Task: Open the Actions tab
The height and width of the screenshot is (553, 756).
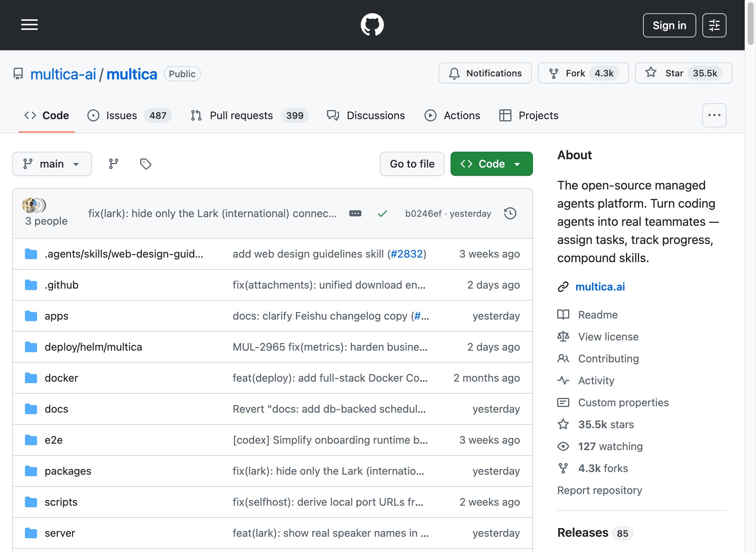Action: coord(452,115)
